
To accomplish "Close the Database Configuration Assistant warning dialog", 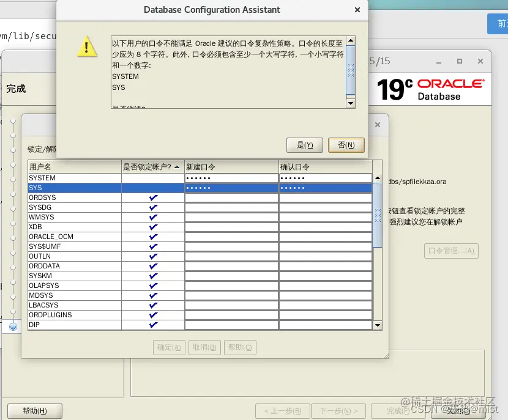I will tap(357, 10).
